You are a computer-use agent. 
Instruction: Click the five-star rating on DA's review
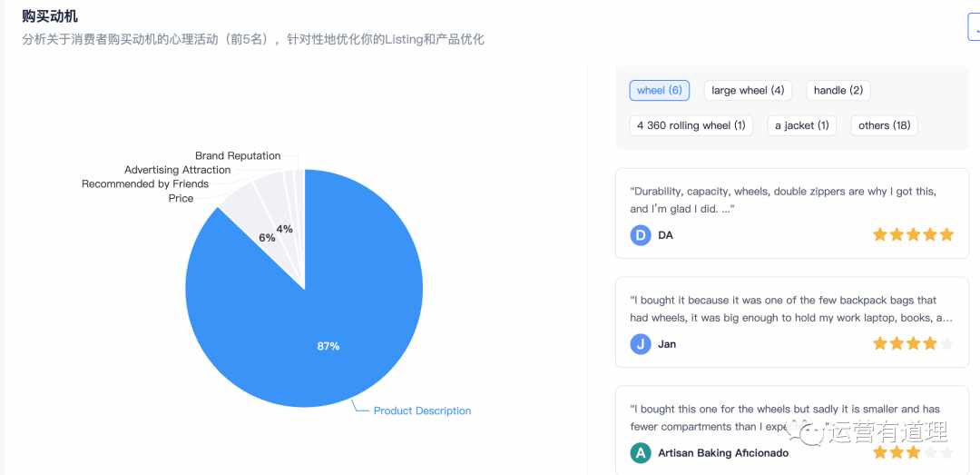tap(913, 235)
